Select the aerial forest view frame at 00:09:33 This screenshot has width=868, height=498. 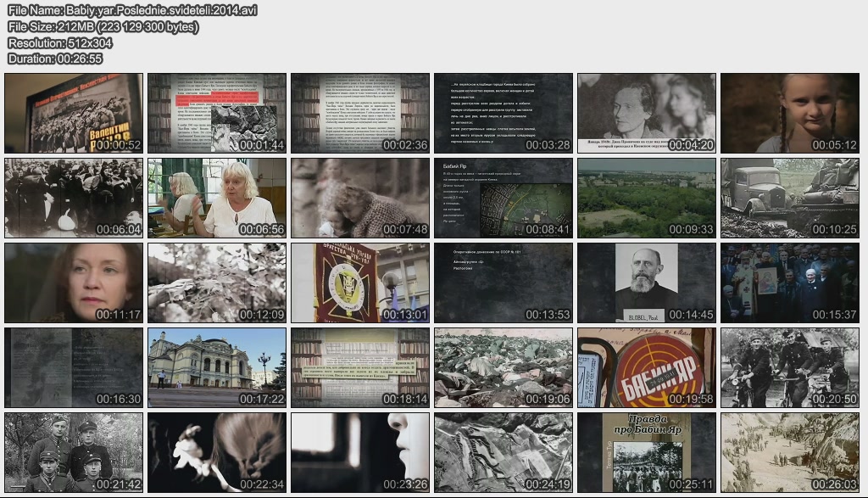tap(647, 198)
